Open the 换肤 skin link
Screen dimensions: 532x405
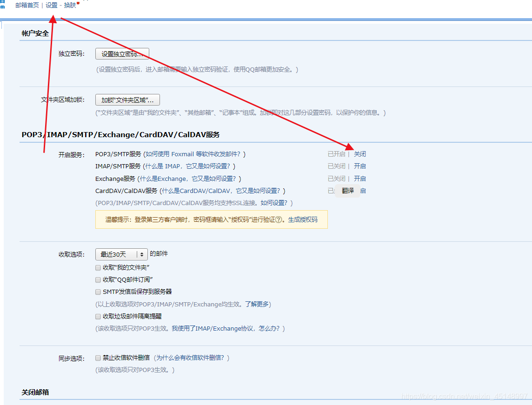pos(70,6)
